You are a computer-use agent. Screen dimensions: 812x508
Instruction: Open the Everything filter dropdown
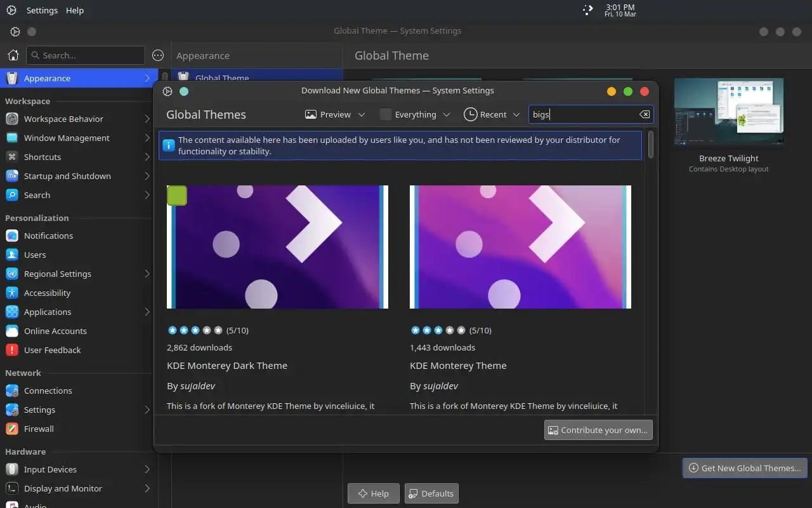point(415,114)
